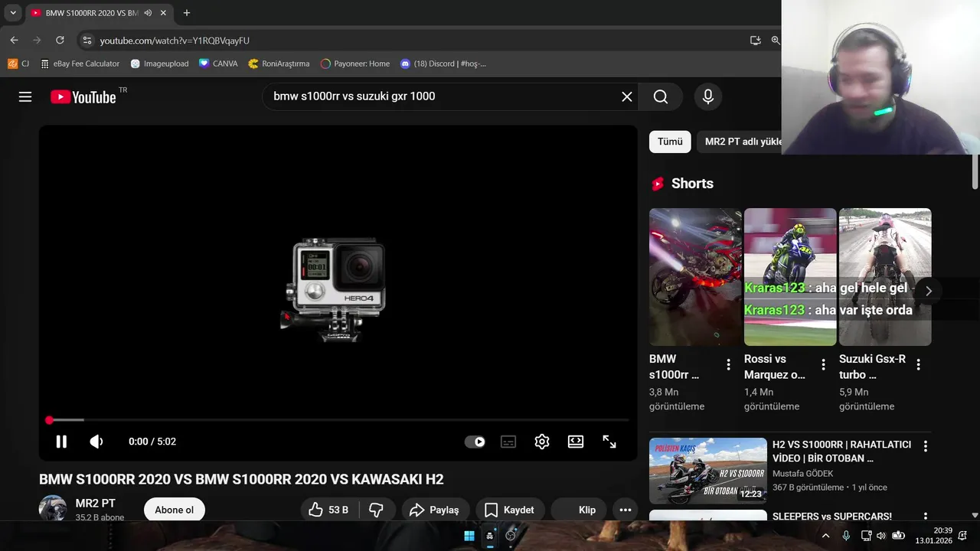This screenshot has width=980, height=551.
Task: Open the MR2 PT channel name link
Action: 96,504
